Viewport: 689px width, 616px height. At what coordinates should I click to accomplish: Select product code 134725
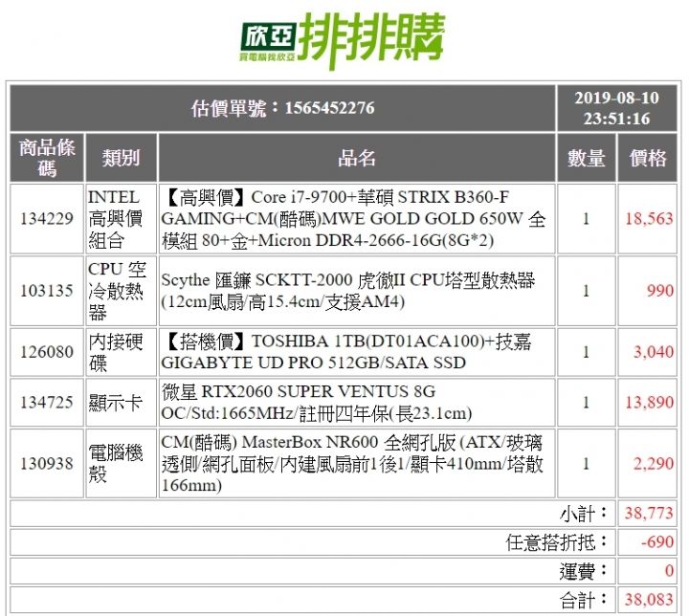pyautogui.click(x=47, y=403)
